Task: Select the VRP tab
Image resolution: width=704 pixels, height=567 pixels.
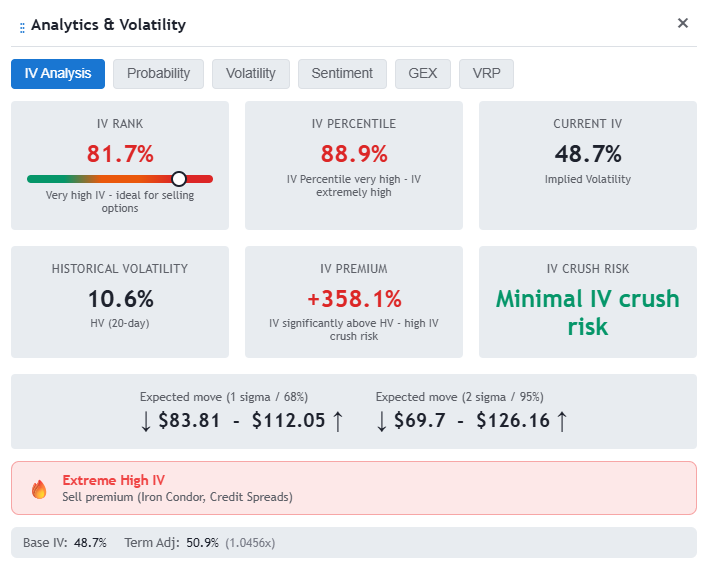Action: point(486,74)
